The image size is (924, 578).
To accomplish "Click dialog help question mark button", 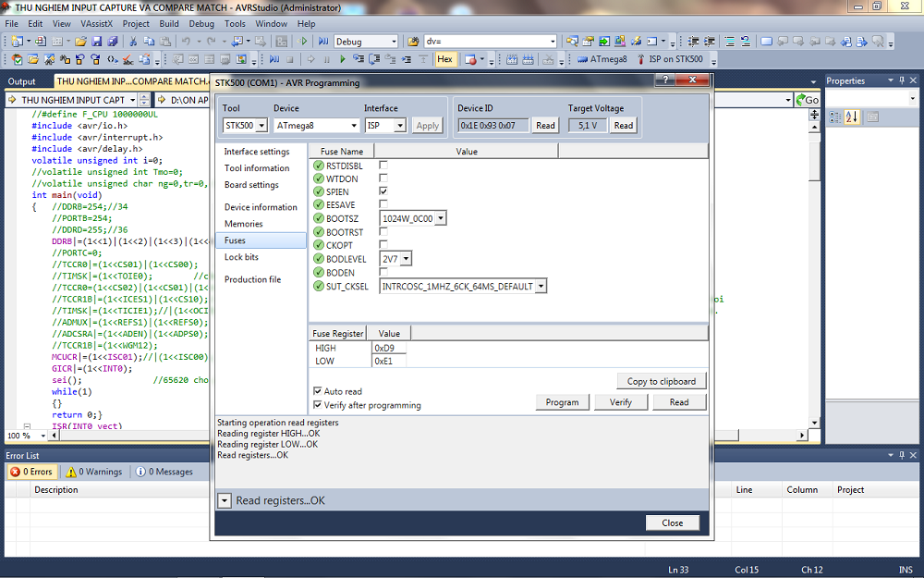I will pyautogui.click(x=665, y=80).
